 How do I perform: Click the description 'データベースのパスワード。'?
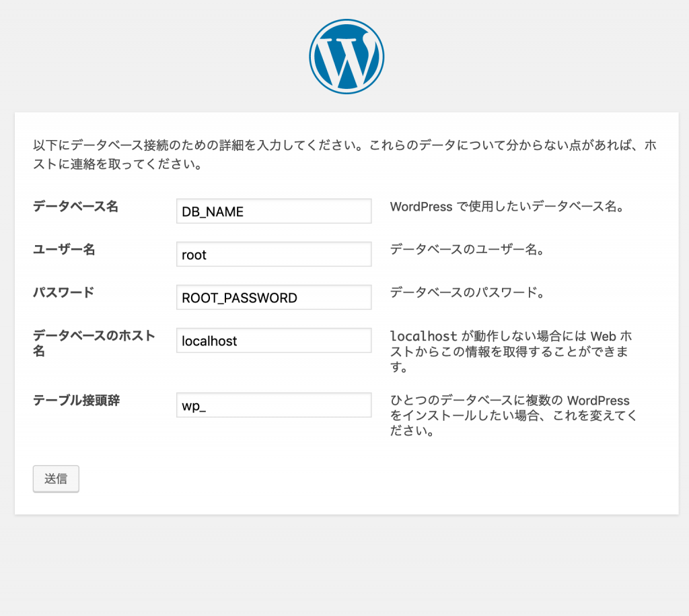[x=468, y=293]
